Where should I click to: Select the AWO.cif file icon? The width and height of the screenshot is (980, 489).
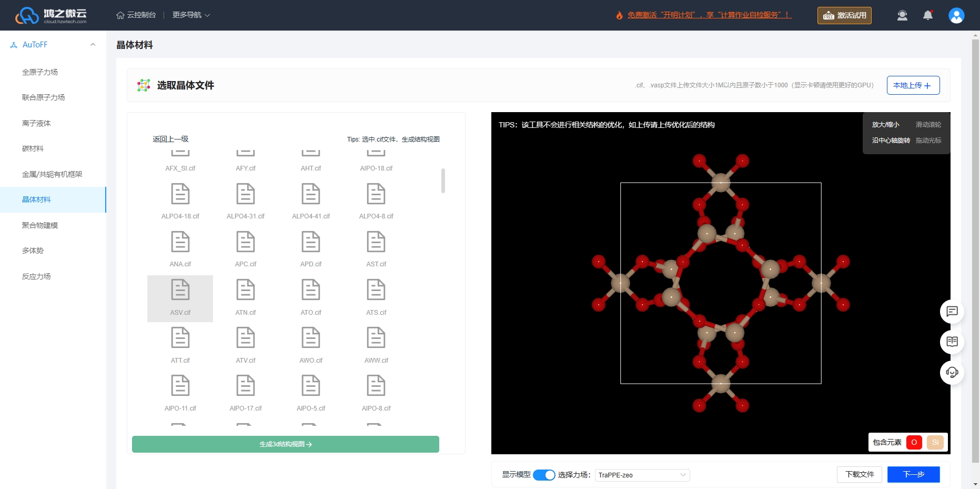(311, 338)
